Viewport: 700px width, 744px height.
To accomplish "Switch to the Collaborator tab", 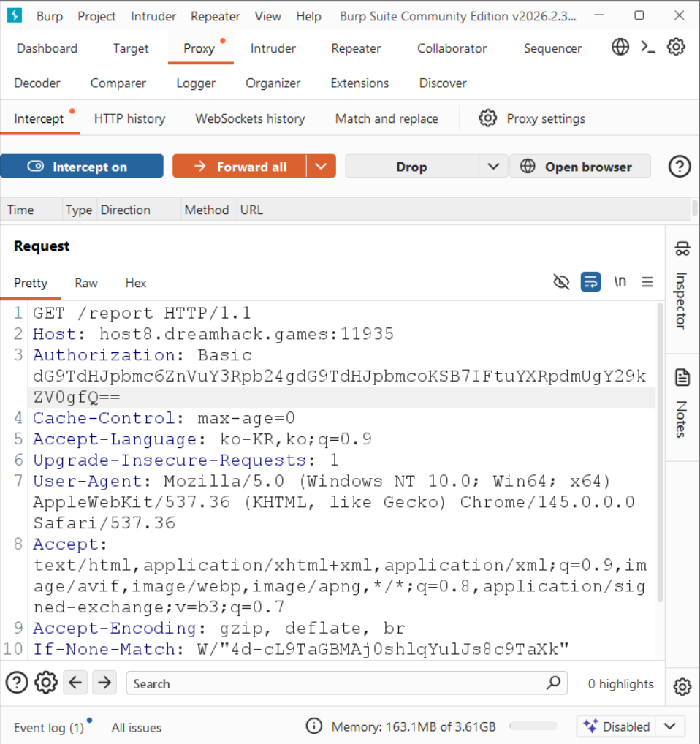I will (452, 48).
